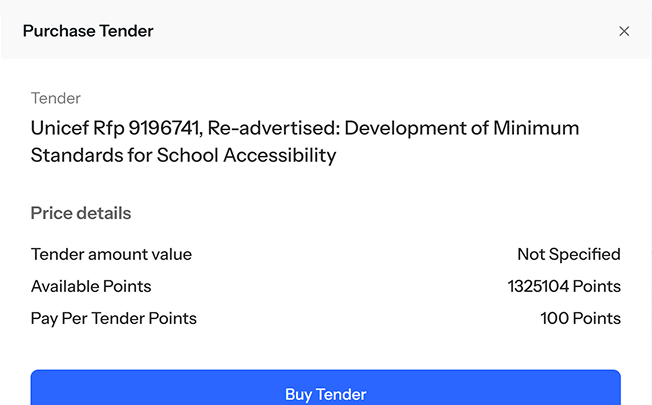Select the 'Unicef Rfp 9196741' text

[x=115, y=129]
